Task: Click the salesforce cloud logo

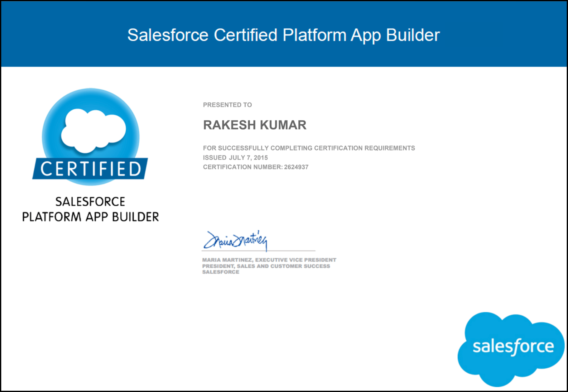Action: point(511,349)
